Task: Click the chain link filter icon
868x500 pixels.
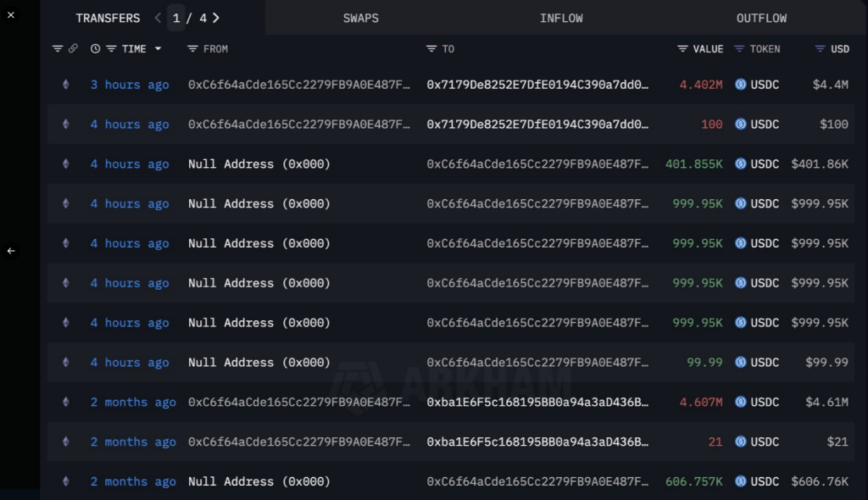Action: tap(73, 49)
